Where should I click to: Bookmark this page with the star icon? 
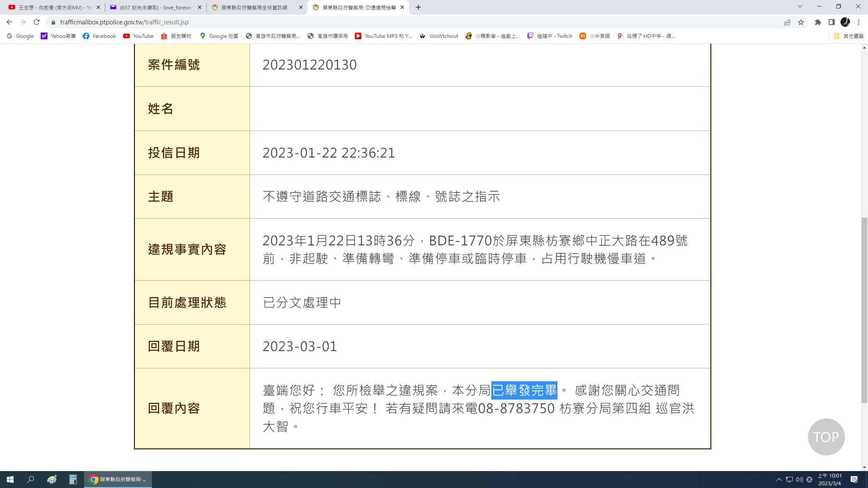[801, 22]
